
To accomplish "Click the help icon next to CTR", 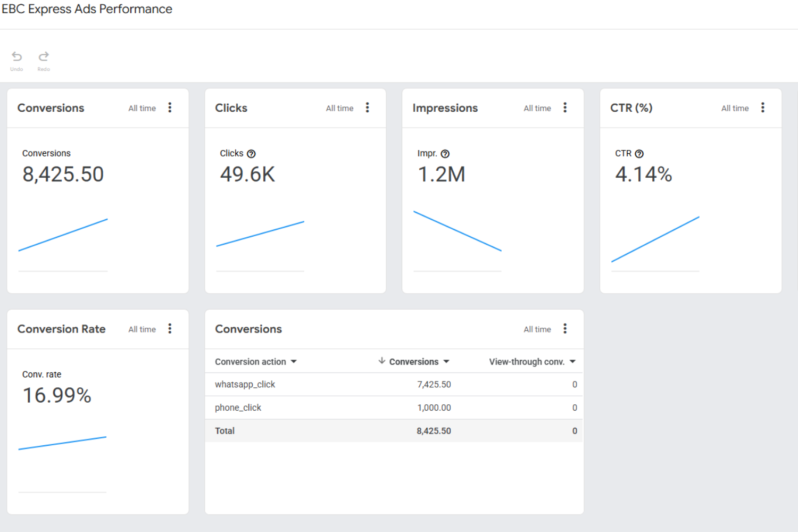I will 639,154.
